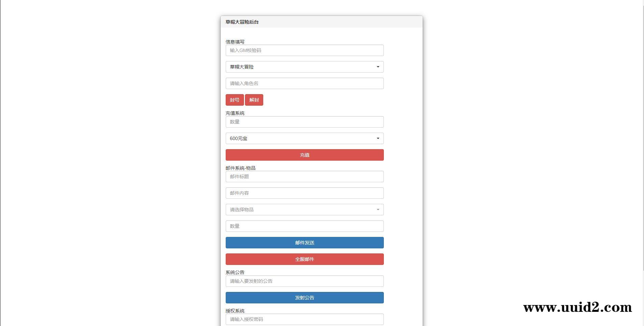The height and width of the screenshot is (326, 644).
Task: Click the 请输入授权密码 authorization password field
Action: click(x=304, y=319)
